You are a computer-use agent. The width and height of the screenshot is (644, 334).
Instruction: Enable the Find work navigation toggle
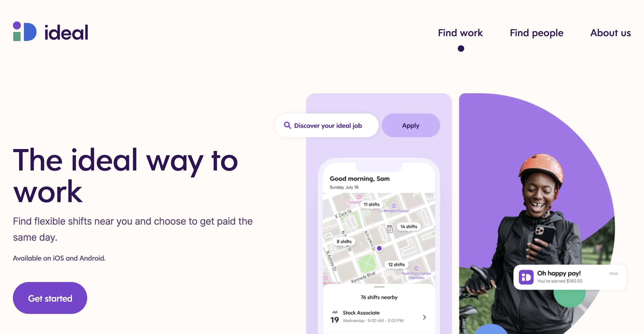[460, 32]
